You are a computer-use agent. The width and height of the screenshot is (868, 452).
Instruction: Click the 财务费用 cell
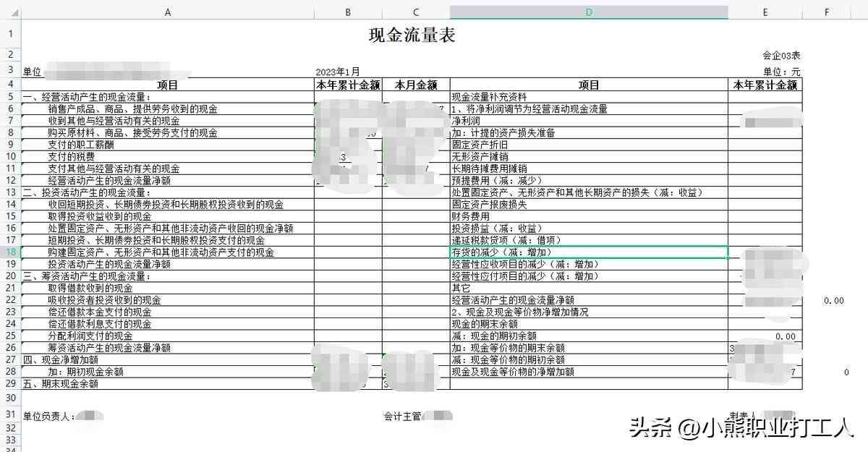(471, 216)
